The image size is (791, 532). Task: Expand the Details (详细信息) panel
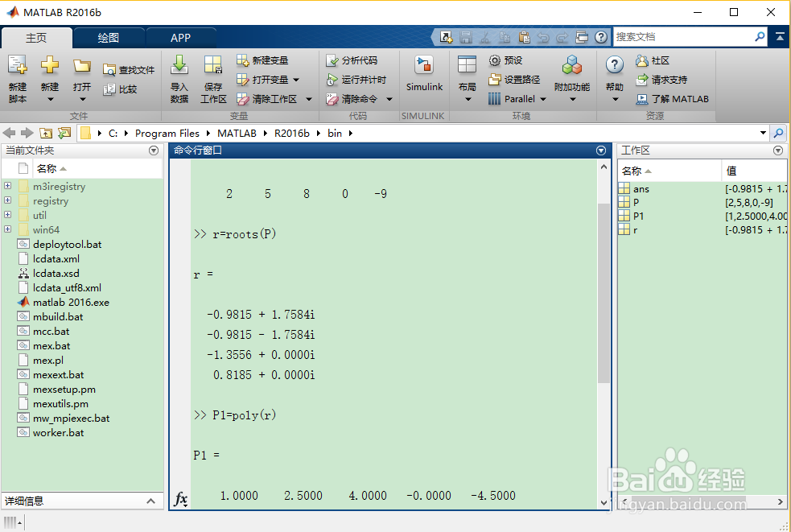[x=150, y=501]
